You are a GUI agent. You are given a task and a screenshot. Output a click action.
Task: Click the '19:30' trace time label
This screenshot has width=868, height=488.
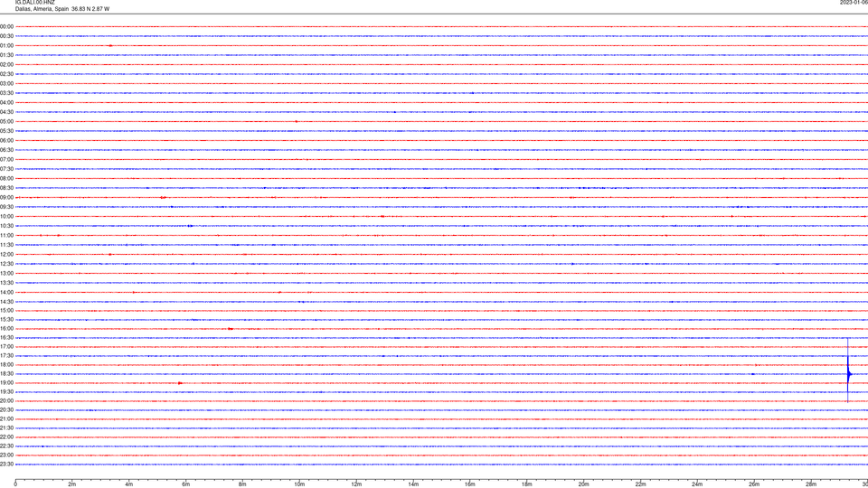(x=6, y=391)
